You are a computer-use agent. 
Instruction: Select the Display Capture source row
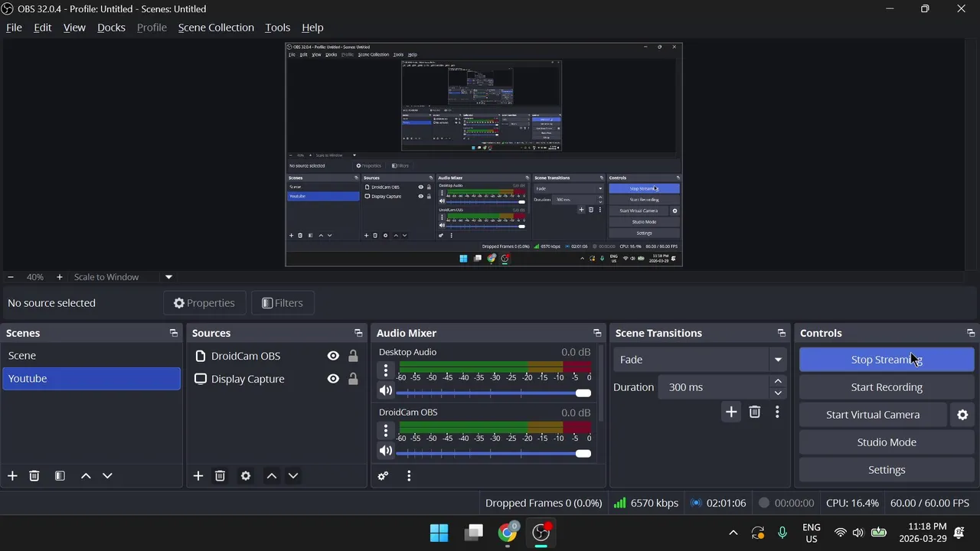pyautogui.click(x=276, y=379)
